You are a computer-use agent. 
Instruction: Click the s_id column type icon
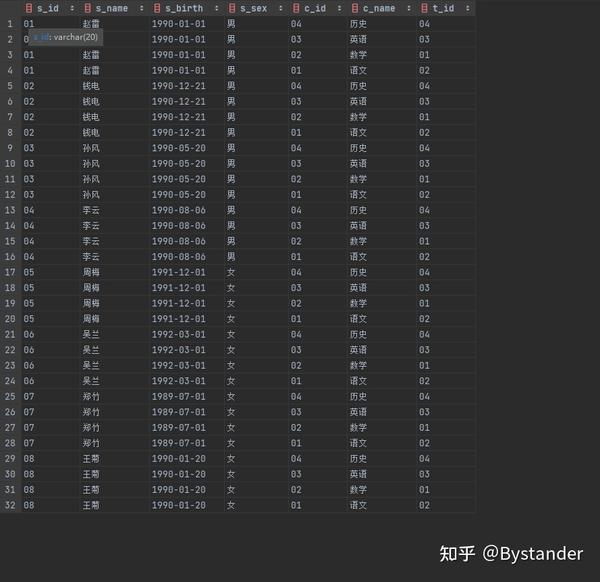coord(29,8)
